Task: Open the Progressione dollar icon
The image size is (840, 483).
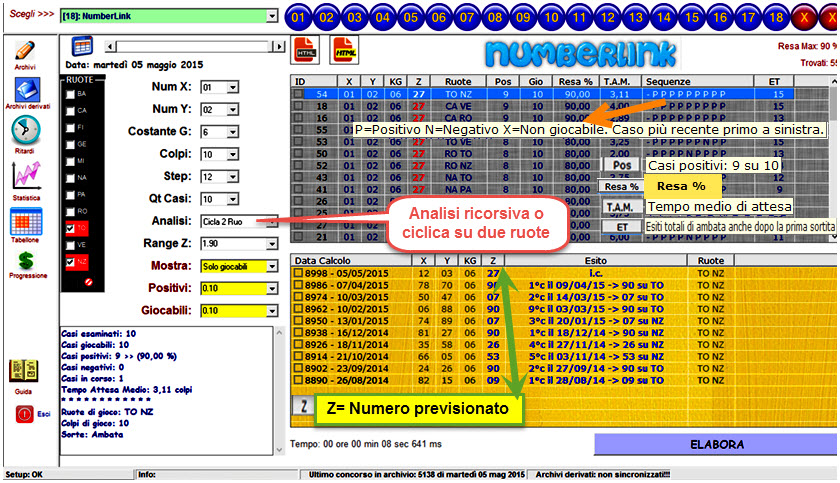Action: point(26,261)
